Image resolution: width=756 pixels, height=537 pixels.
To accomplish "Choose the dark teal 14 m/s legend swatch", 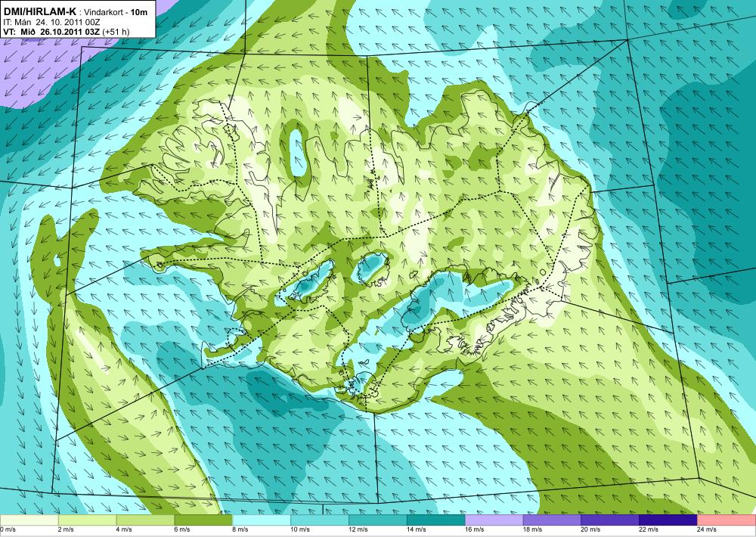I will [x=436, y=520].
